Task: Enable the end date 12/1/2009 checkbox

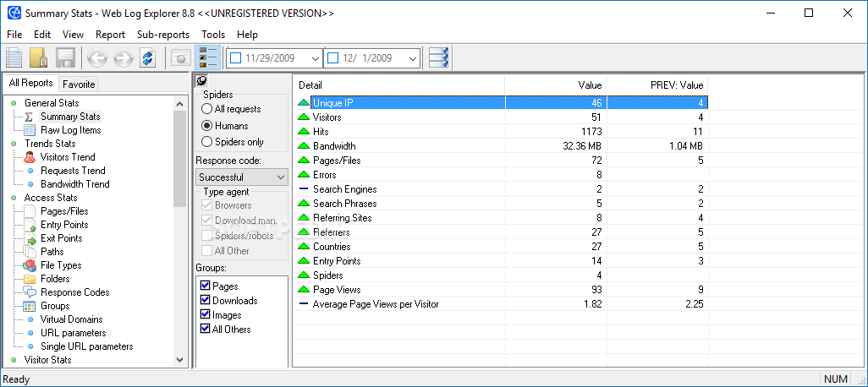Action: coord(332,58)
